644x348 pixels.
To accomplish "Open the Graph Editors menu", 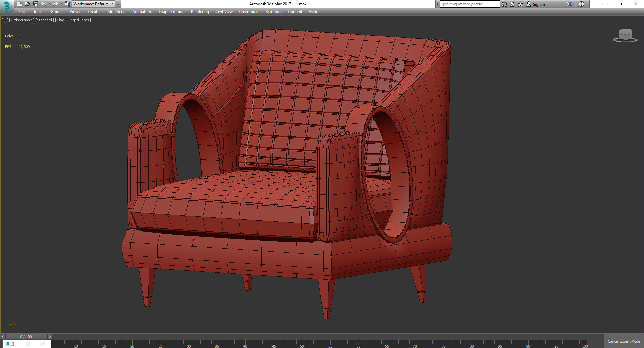I will pos(171,12).
